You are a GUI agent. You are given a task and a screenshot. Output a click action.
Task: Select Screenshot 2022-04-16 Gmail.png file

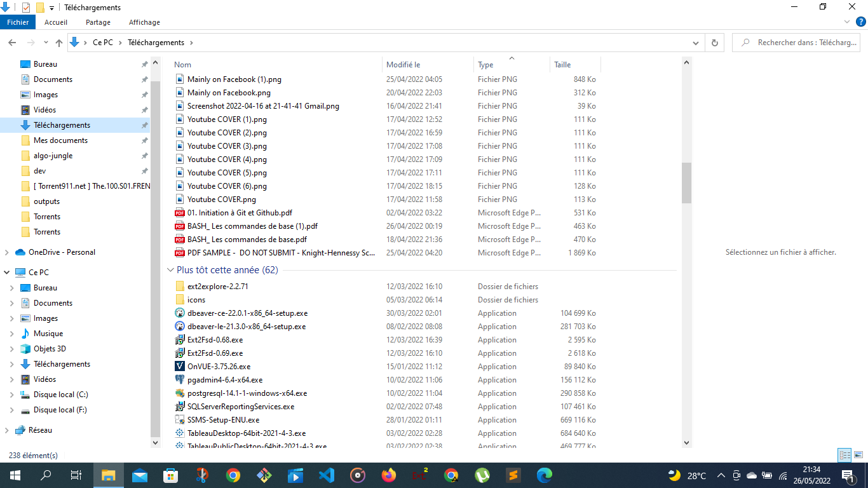[x=263, y=106]
